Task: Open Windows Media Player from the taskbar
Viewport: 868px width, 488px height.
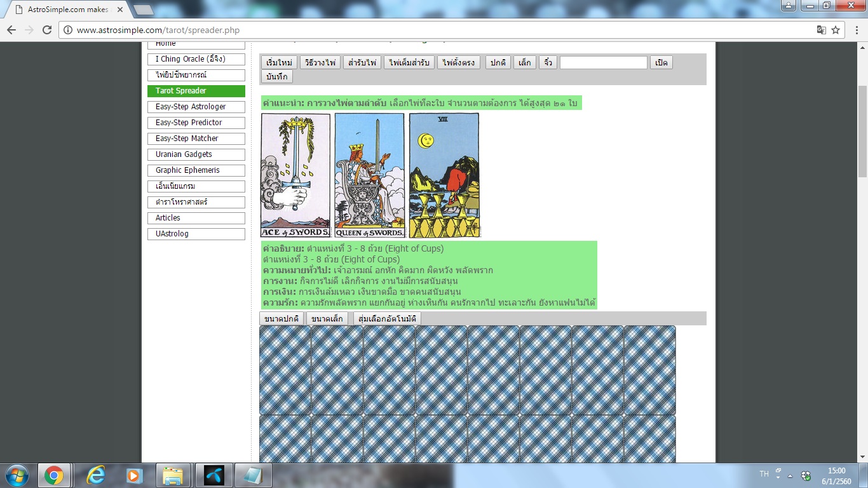Action: coord(133,475)
